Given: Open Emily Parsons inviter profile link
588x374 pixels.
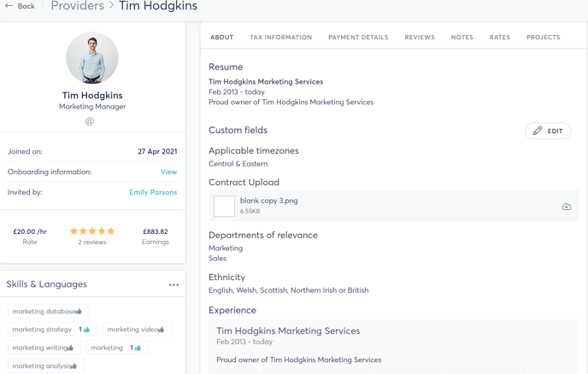Looking at the screenshot, I should tap(153, 192).
